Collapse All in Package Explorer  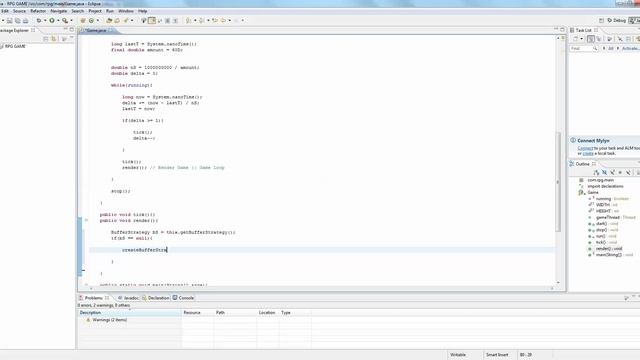tap(46, 39)
